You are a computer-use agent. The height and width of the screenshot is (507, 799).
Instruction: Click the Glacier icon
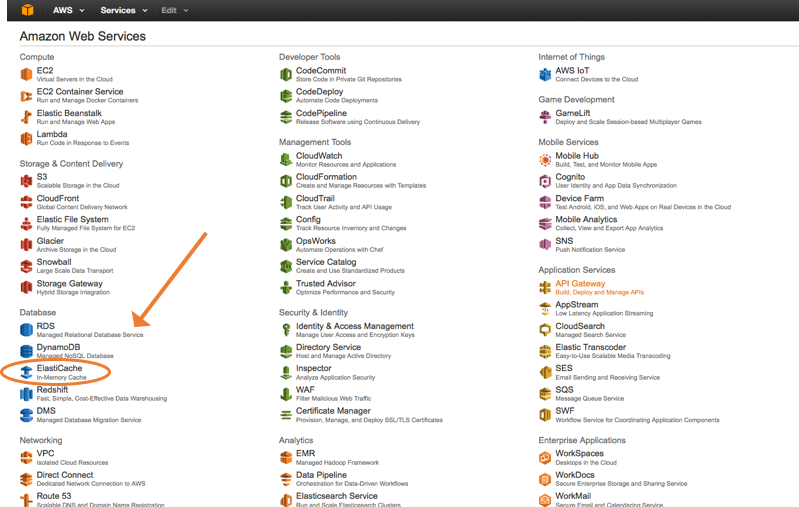(26, 245)
